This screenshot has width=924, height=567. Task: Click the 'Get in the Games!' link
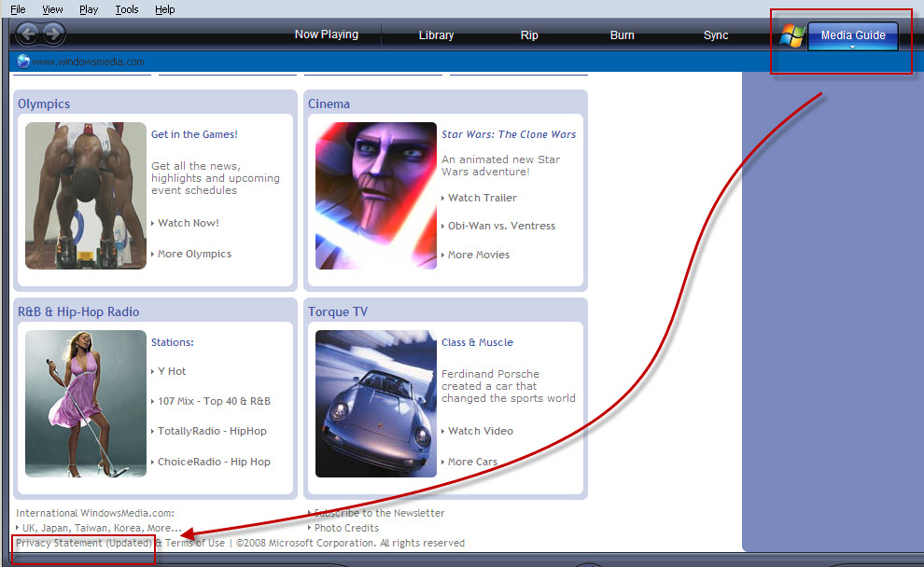point(194,134)
